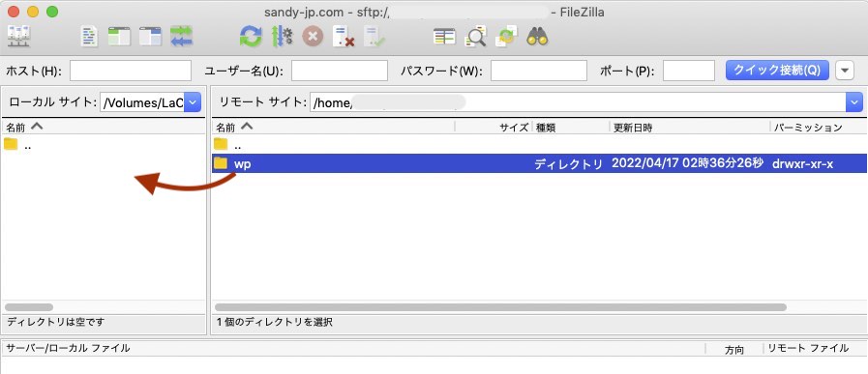Open the quick connect history dropdown arrow
868x374 pixels.
pyautogui.click(x=845, y=71)
